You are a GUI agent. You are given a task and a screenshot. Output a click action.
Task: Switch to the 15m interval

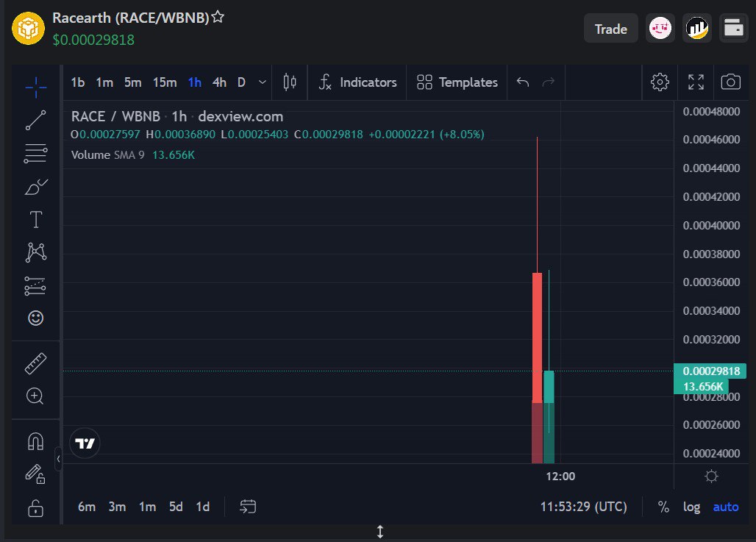pos(165,82)
